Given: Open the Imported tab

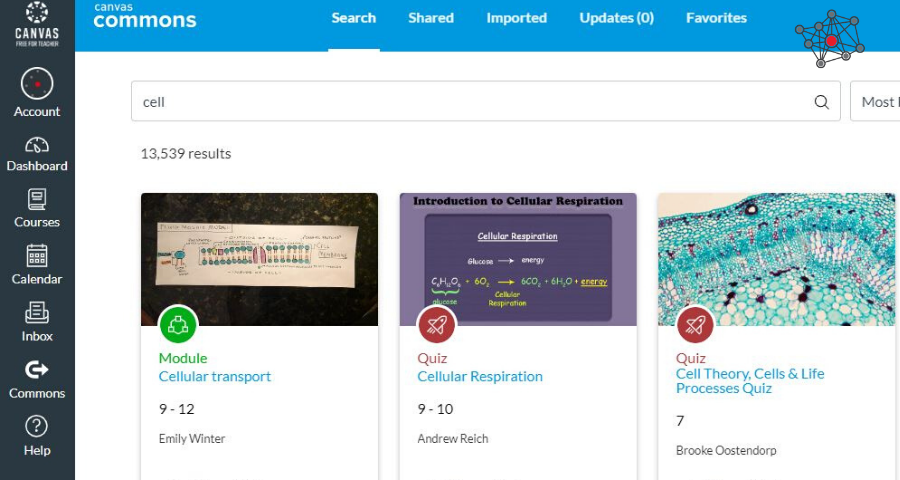Looking at the screenshot, I should point(516,18).
